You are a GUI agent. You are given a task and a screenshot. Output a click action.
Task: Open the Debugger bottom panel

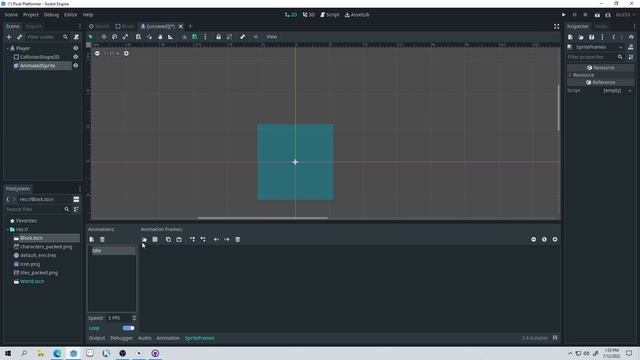click(x=121, y=338)
